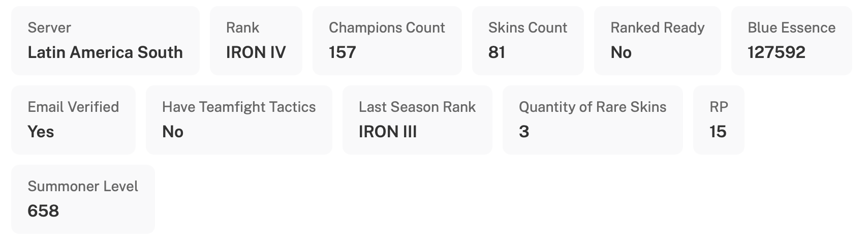Click the Ranked Ready card

point(657,41)
